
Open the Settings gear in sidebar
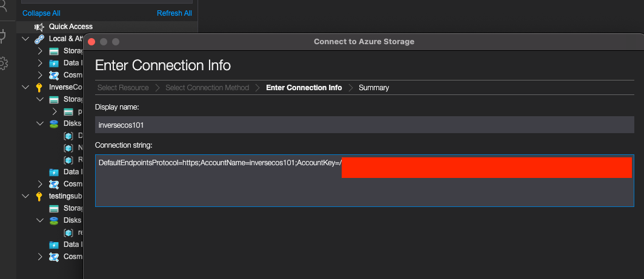point(3,64)
